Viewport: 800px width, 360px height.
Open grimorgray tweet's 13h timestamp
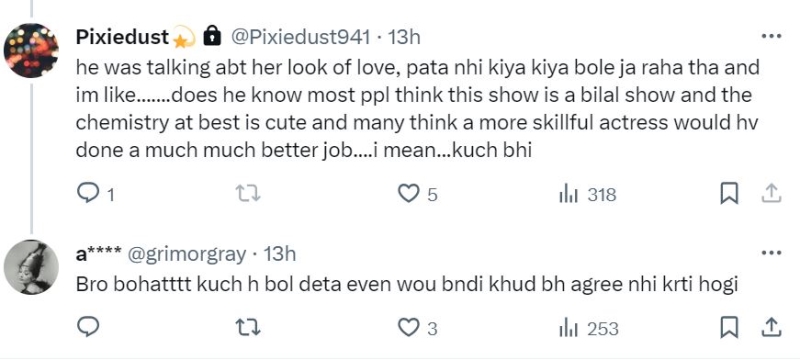[279, 253]
